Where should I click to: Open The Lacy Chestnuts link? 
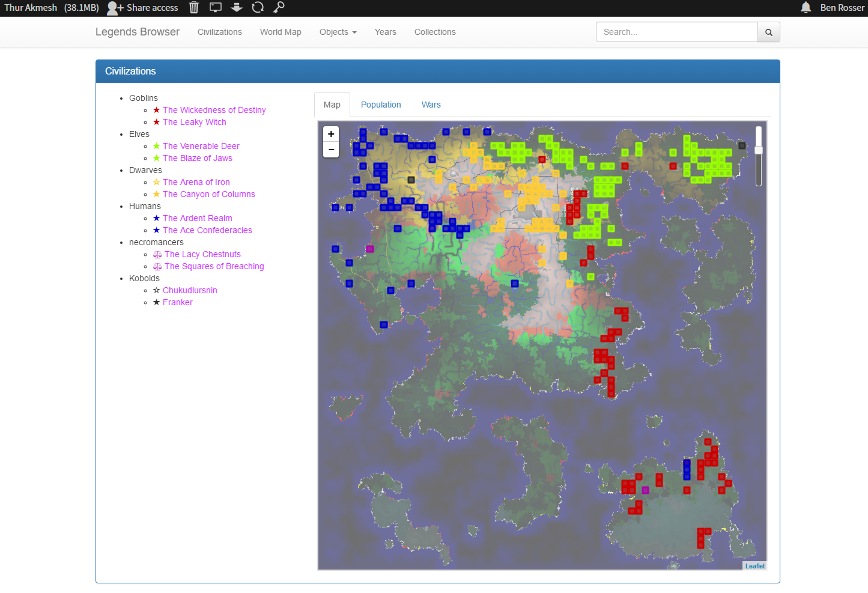click(x=202, y=254)
